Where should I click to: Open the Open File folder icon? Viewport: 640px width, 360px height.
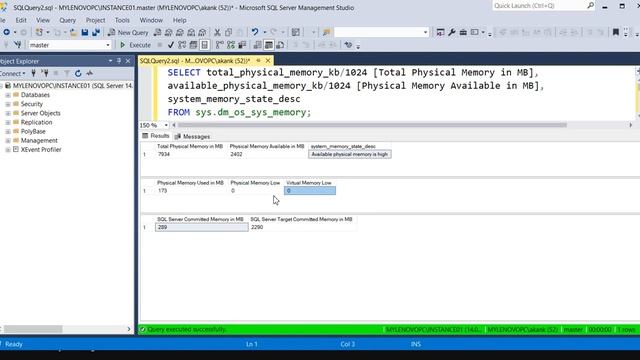[x=73, y=32]
